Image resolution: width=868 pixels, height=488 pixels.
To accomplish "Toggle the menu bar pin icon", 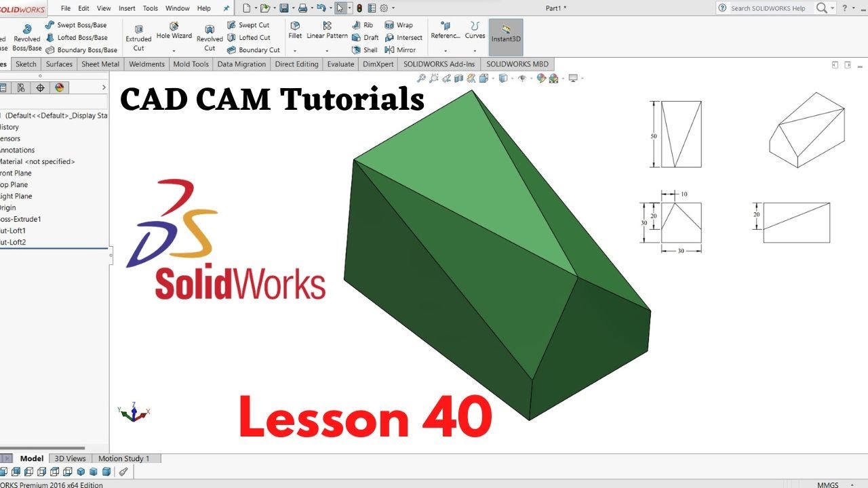I will 226,8.
